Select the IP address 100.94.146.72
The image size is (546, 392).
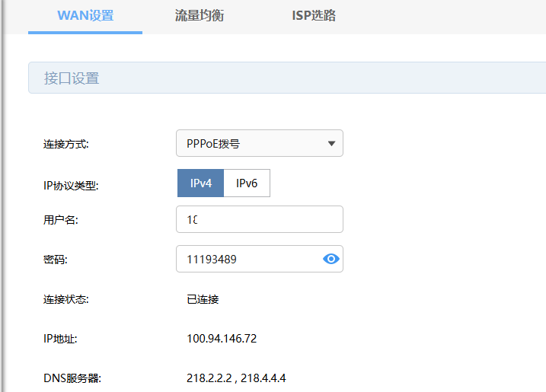[222, 339]
